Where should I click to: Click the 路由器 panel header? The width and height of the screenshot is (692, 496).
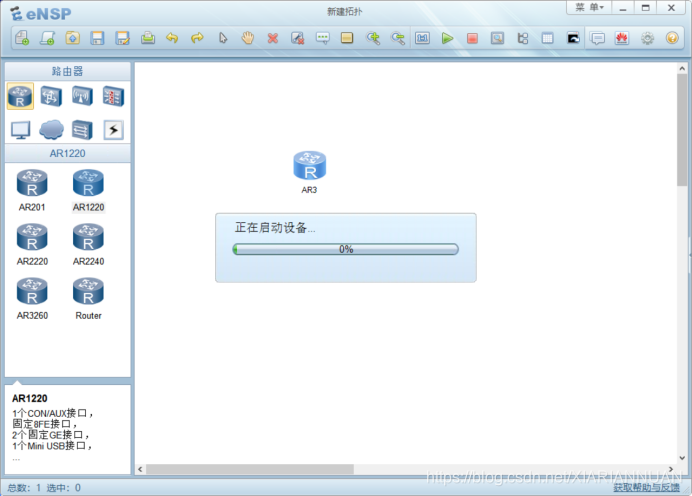[x=68, y=71]
